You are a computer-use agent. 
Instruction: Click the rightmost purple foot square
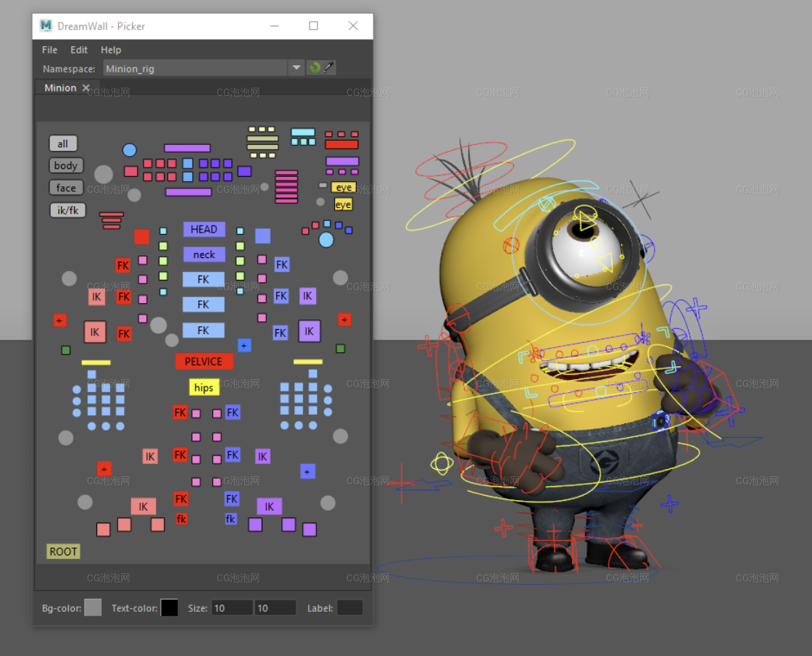coord(309,529)
